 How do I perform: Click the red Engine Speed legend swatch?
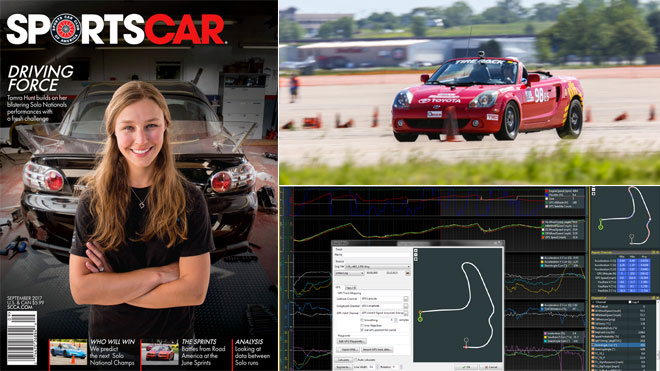(x=546, y=191)
